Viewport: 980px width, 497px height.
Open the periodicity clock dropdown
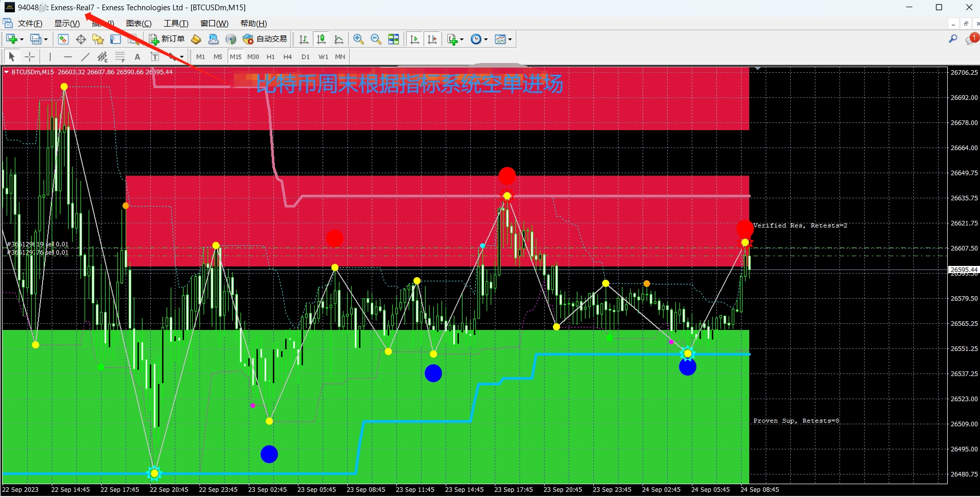pos(479,39)
